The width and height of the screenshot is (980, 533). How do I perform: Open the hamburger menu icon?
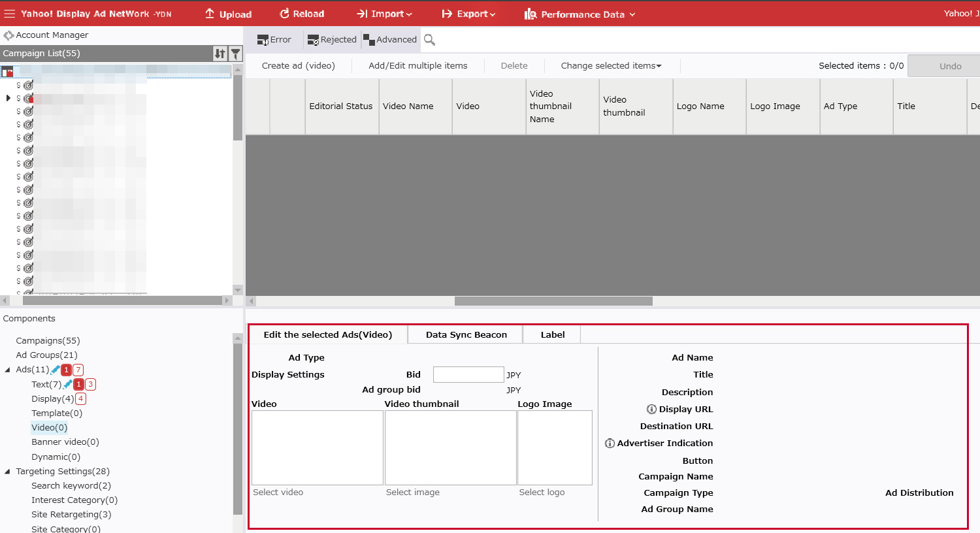(x=9, y=14)
